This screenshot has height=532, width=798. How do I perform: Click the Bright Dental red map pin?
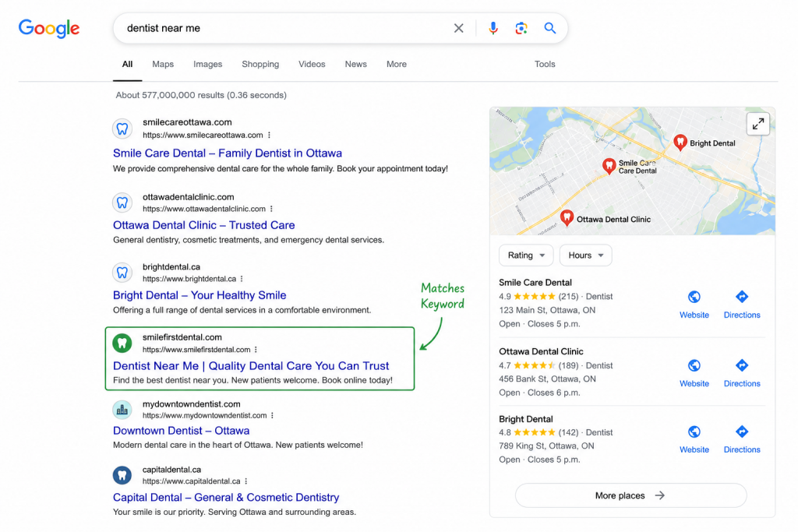tap(680, 143)
